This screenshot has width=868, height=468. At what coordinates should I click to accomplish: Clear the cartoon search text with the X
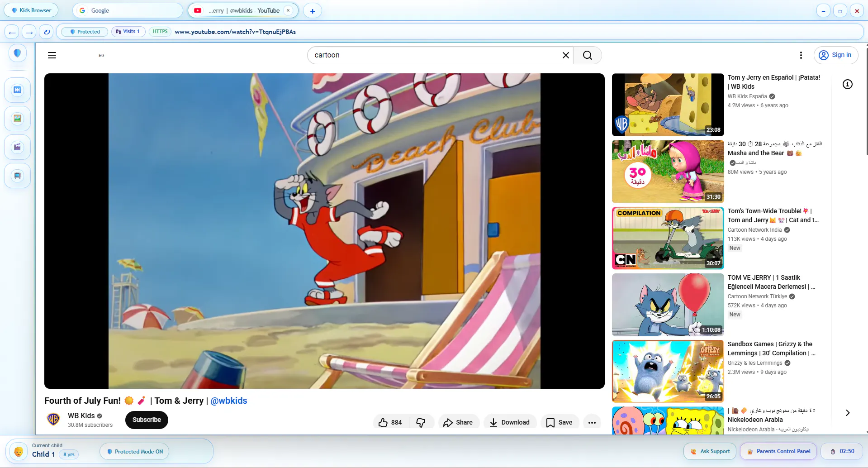(565, 55)
